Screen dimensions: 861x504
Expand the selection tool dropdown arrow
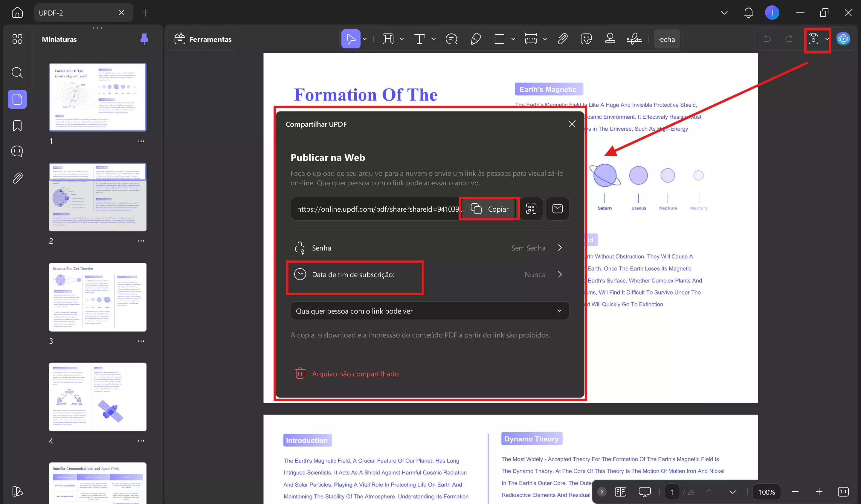364,39
